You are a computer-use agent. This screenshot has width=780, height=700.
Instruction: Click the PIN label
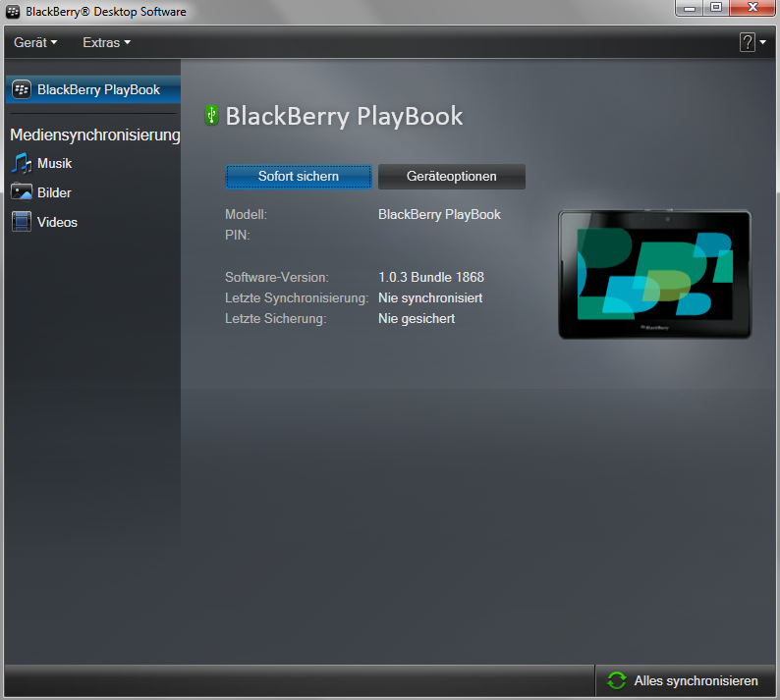[238, 236]
